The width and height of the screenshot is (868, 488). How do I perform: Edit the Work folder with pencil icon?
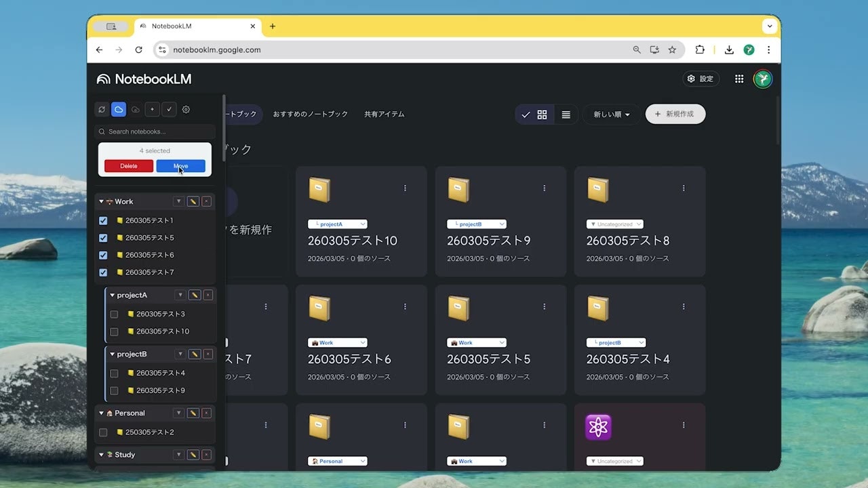point(193,201)
